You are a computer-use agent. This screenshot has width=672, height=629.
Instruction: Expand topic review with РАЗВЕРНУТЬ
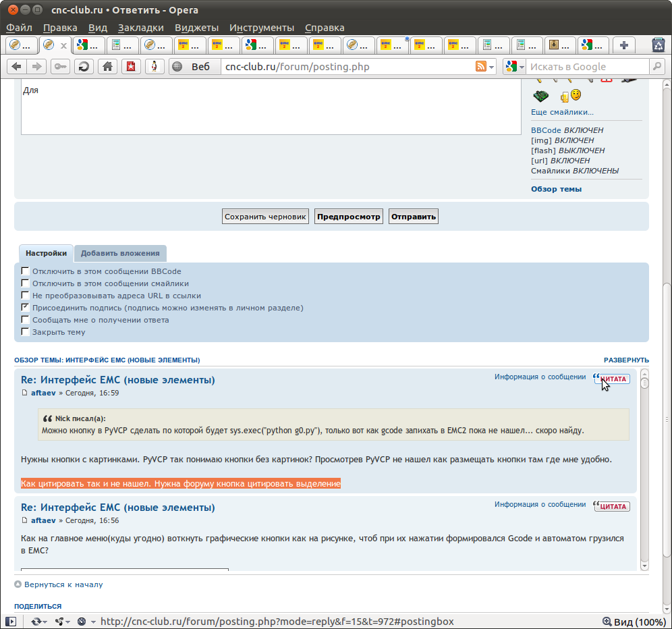pyautogui.click(x=626, y=360)
